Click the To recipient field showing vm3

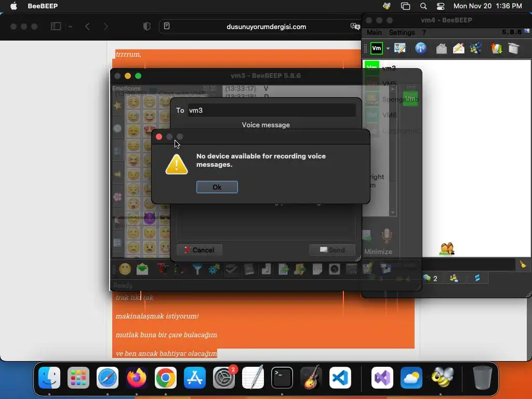point(272,110)
